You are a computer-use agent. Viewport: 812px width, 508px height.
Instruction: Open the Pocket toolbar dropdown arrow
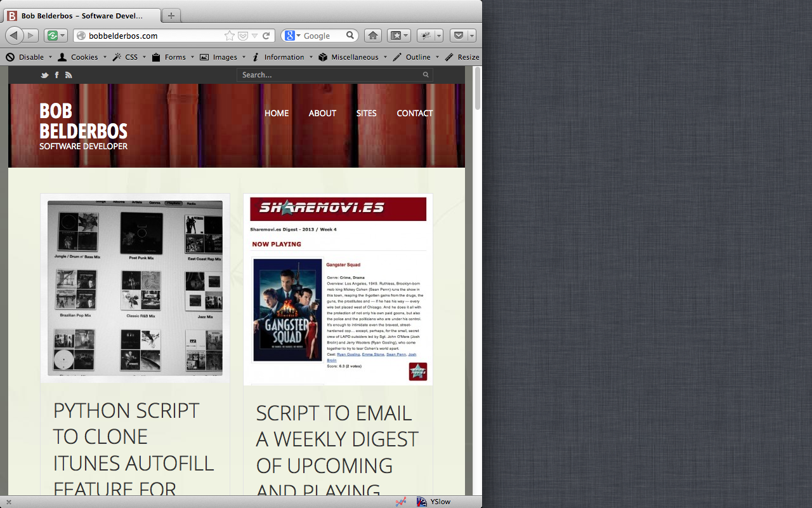pyautogui.click(x=472, y=36)
